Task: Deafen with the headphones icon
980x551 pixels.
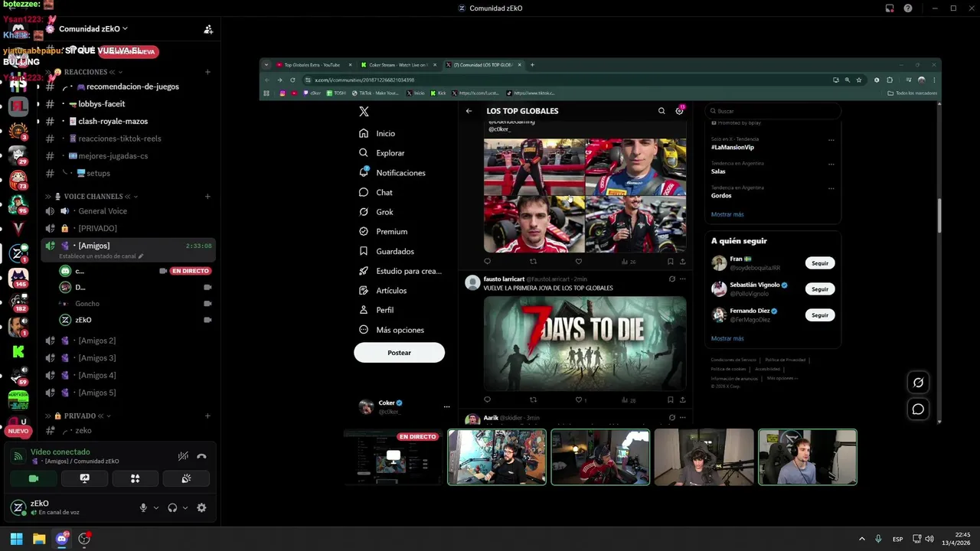Action: [172, 507]
